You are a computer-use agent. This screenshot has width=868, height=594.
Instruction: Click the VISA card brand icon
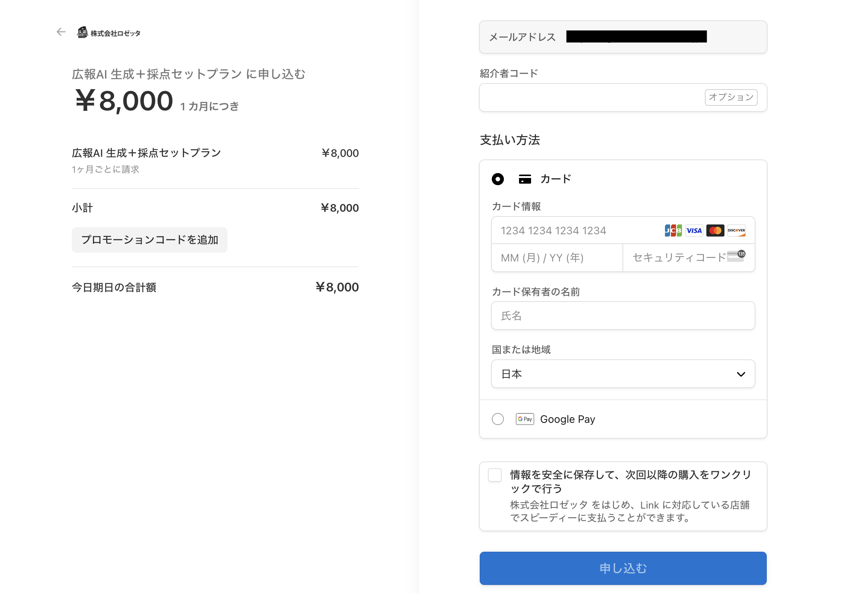pos(694,230)
